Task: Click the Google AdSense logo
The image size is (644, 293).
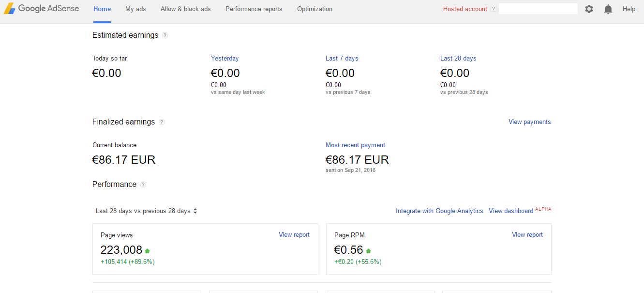Action: point(41,9)
